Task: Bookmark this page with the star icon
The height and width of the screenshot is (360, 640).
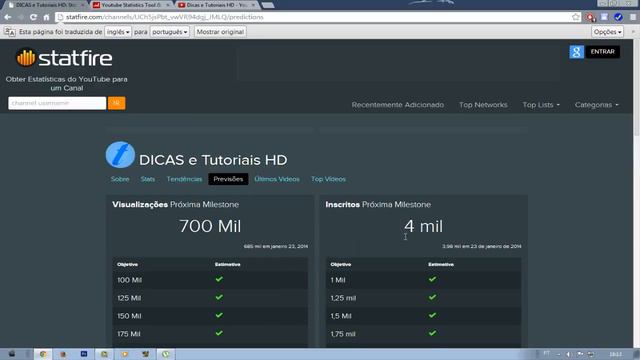Action: click(576, 17)
